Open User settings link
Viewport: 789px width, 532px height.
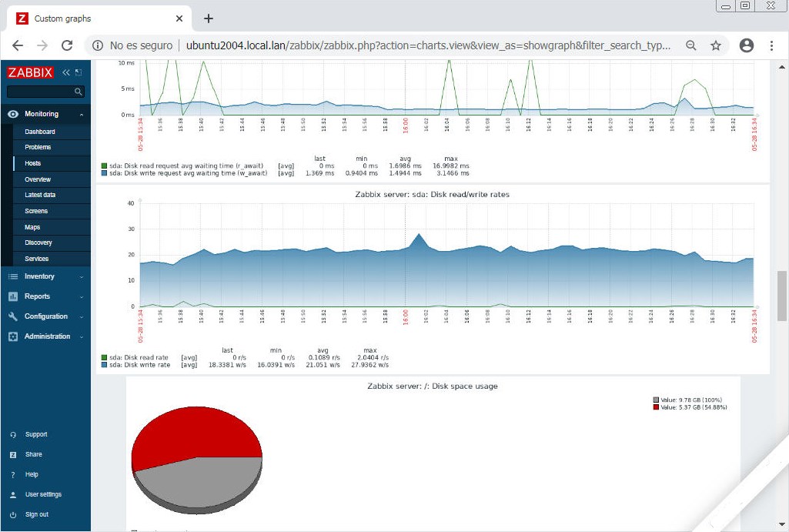click(x=43, y=495)
